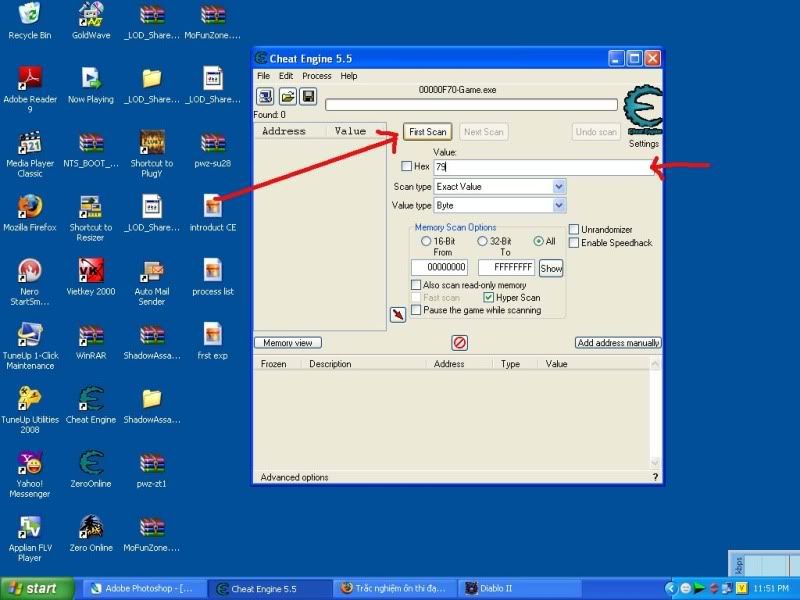Select the All memory radio button
The image size is (800, 600).
coord(538,241)
